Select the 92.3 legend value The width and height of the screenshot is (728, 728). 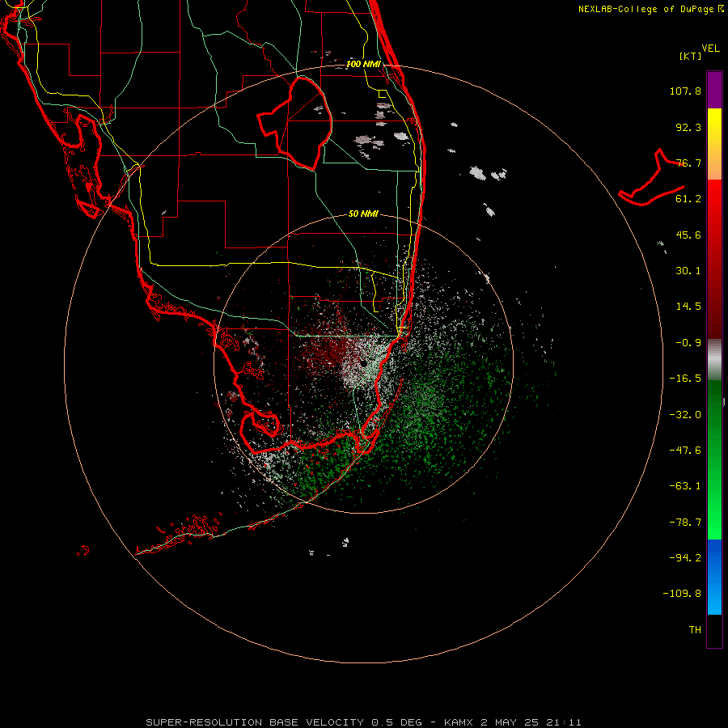point(688,127)
